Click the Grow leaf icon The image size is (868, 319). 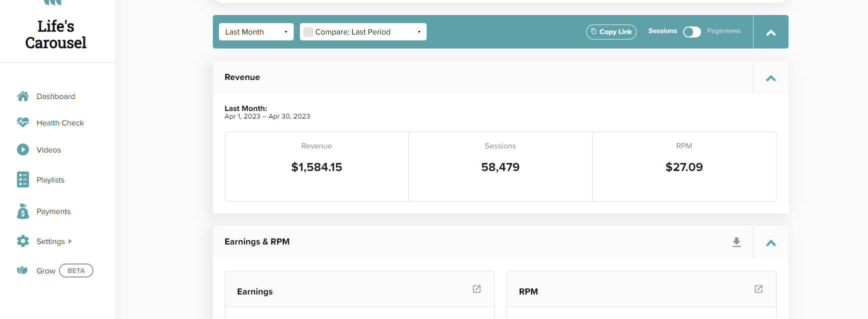coord(22,270)
